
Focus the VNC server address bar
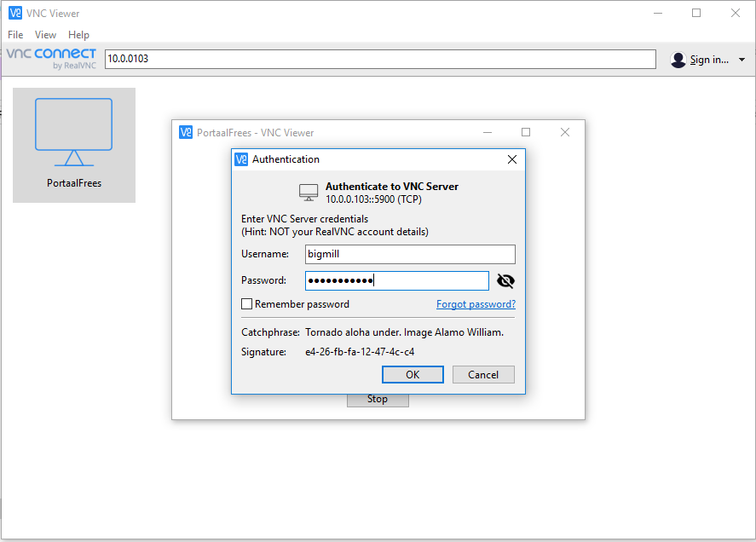pos(380,59)
